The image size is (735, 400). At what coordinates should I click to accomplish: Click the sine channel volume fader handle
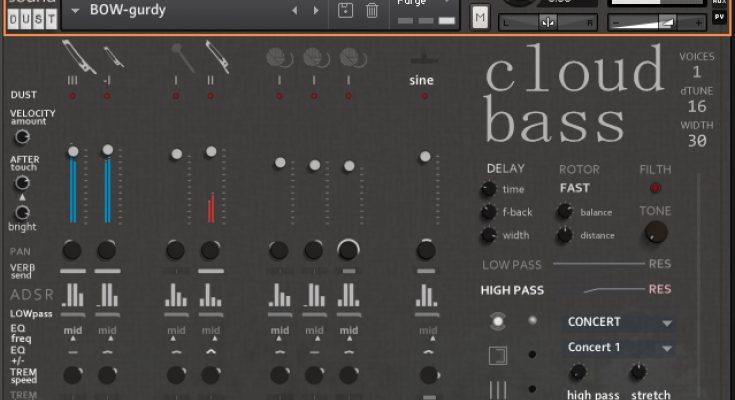pyautogui.click(x=425, y=156)
